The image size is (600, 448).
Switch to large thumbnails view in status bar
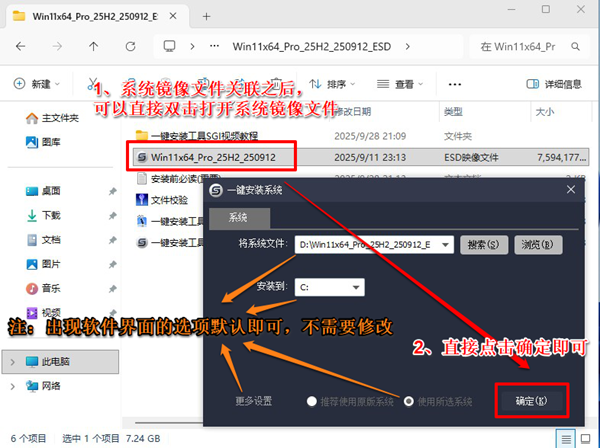click(587, 438)
